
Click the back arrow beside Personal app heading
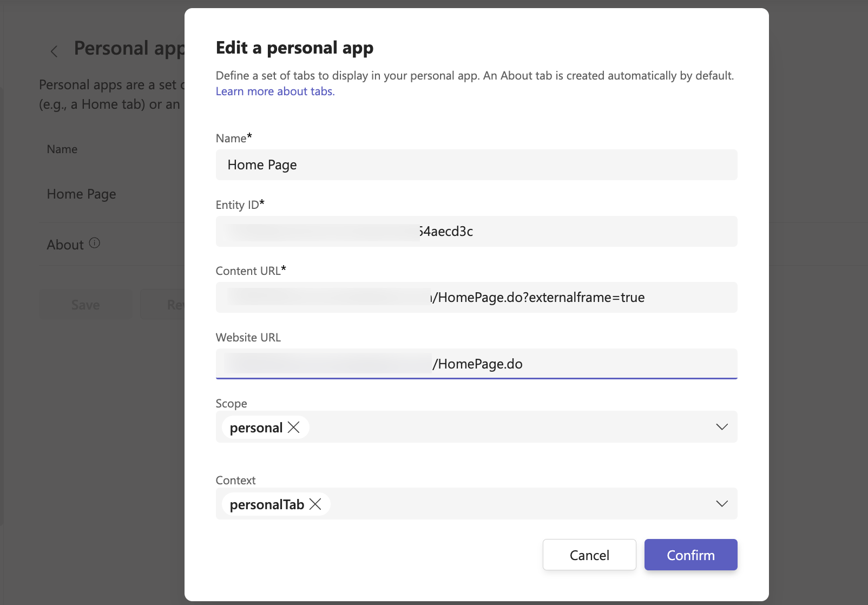click(54, 51)
